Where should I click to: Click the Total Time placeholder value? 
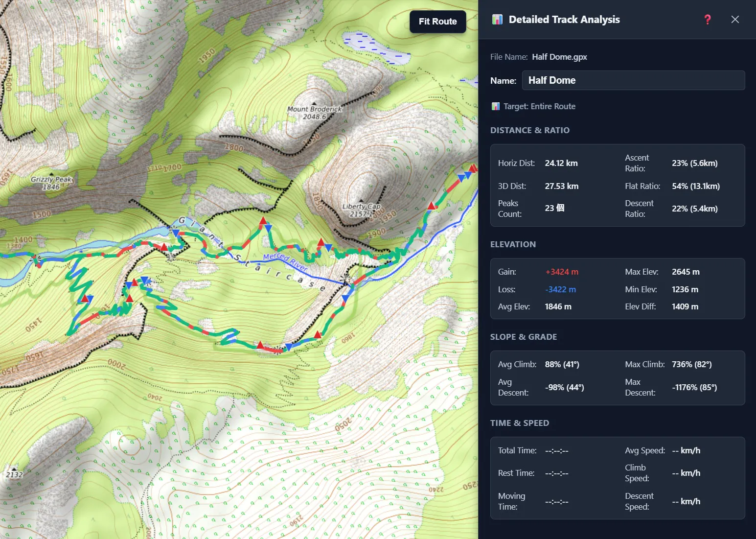tap(557, 450)
